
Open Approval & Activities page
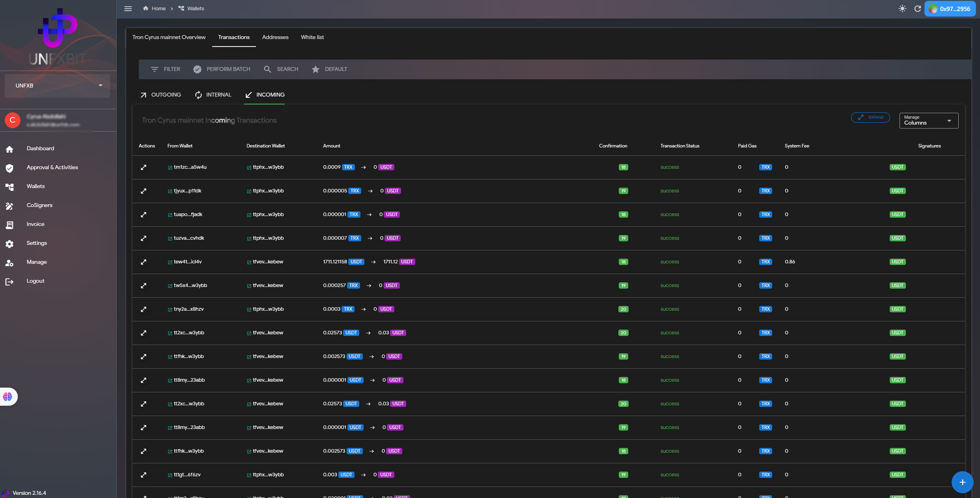click(x=52, y=167)
